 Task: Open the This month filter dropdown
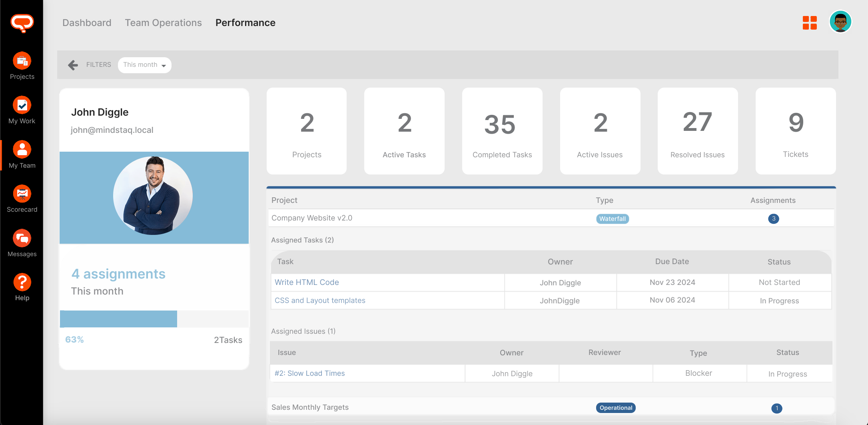pos(144,65)
